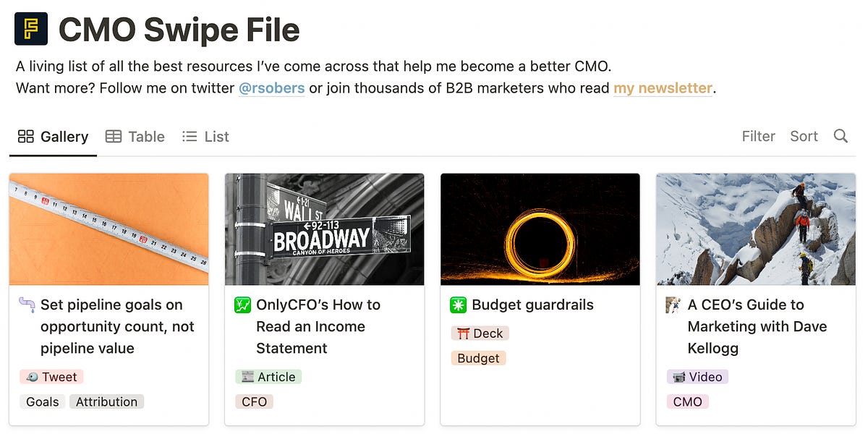Click the Broadway street sign thumbnail
Viewport: 868px width, 434px height.
pos(324,229)
